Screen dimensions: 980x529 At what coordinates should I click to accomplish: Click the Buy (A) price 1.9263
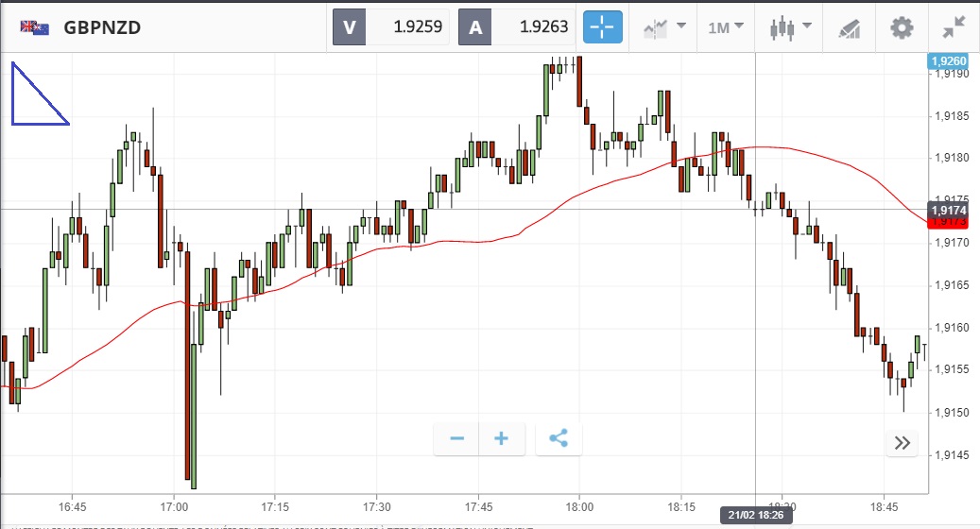point(518,27)
